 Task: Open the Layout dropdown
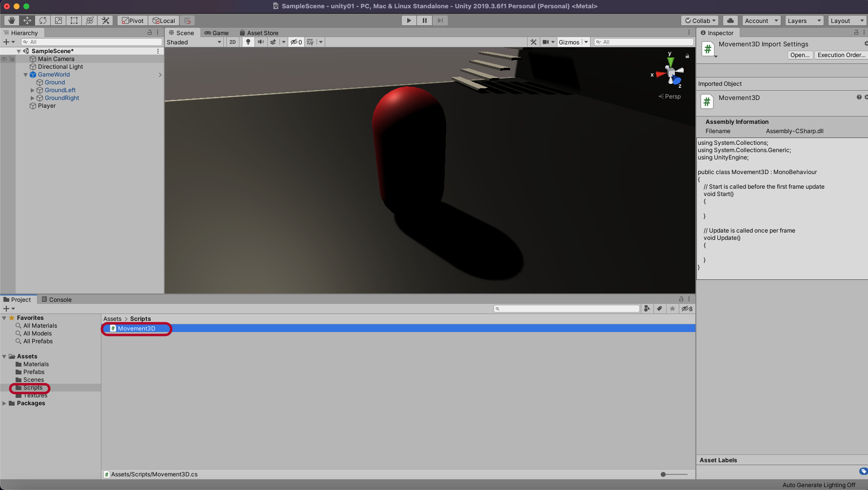click(847, 20)
